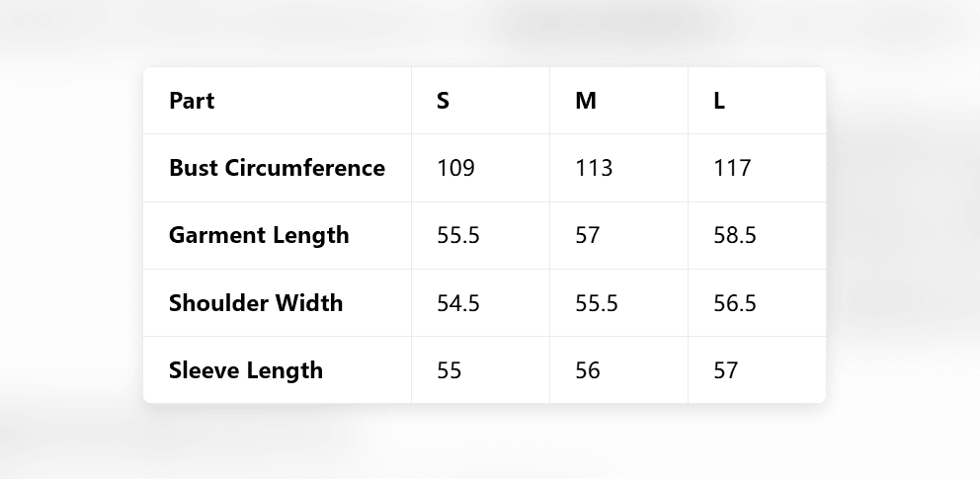The width and height of the screenshot is (980, 479).
Task: Click the Bust Circumference row label
Action: pos(277,168)
